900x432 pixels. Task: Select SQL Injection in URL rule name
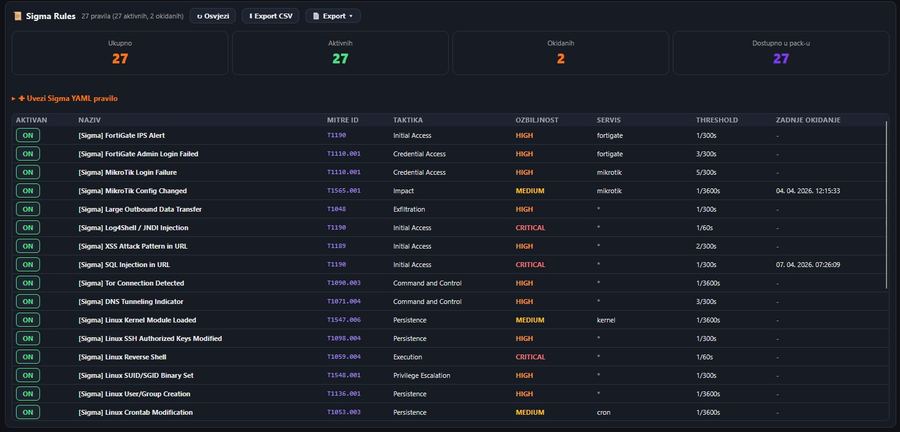click(124, 265)
